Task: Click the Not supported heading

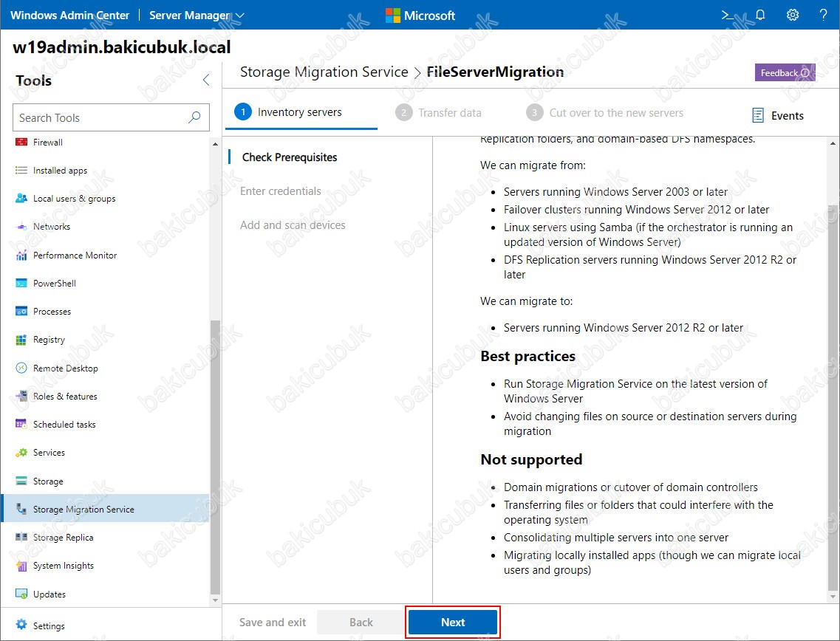Action: [531, 459]
